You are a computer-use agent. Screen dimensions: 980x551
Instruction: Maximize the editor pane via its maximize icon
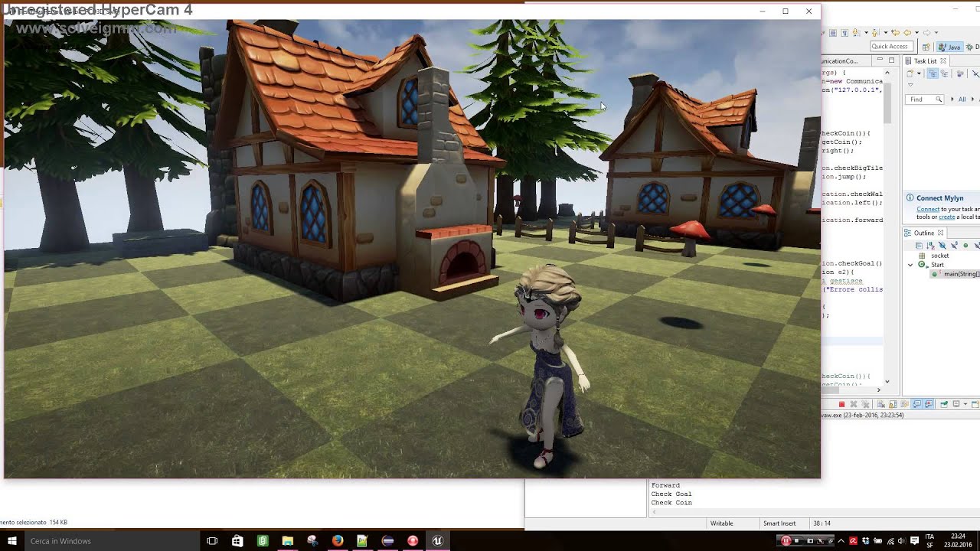pos(891,60)
